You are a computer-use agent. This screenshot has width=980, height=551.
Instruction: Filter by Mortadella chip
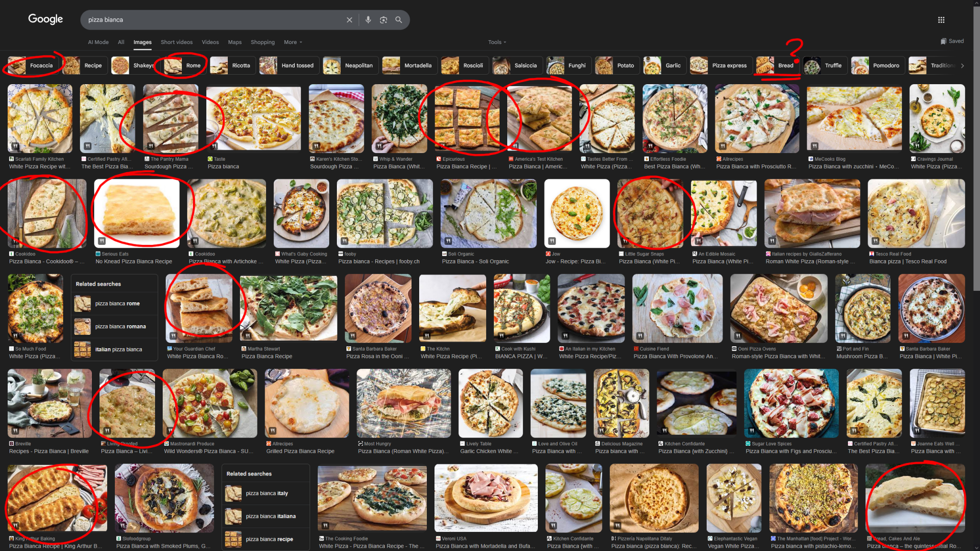point(409,66)
